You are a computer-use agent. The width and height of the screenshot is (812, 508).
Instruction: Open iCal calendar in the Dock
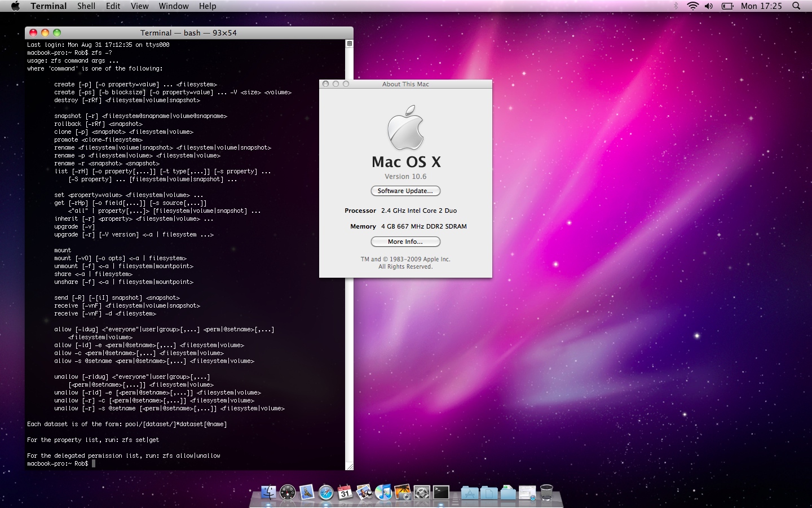tap(345, 492)
